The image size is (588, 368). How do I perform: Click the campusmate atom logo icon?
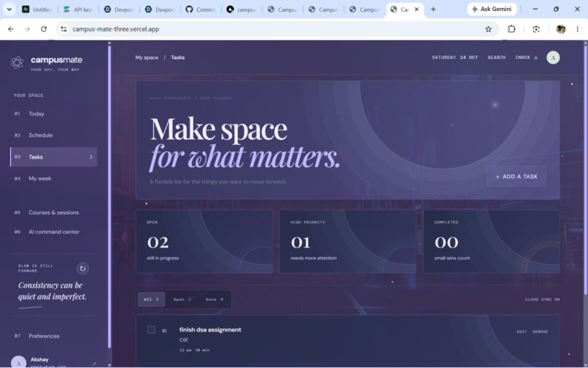click(17, 62)
